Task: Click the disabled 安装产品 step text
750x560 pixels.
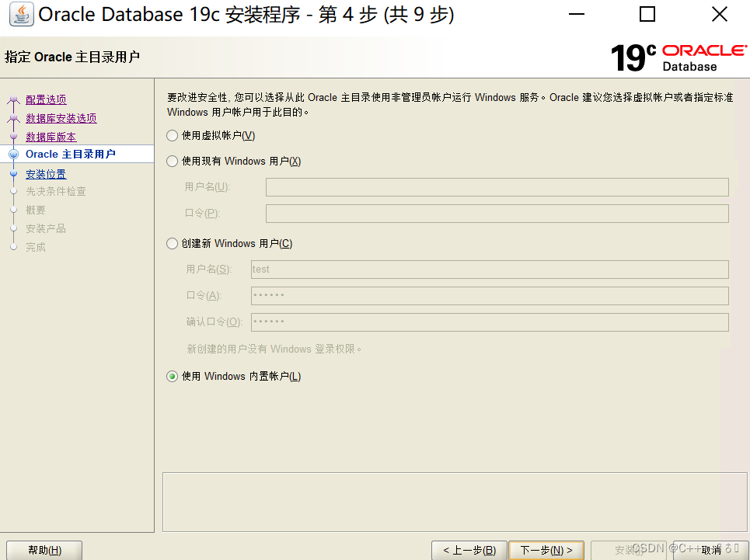Action: [46, 229]
